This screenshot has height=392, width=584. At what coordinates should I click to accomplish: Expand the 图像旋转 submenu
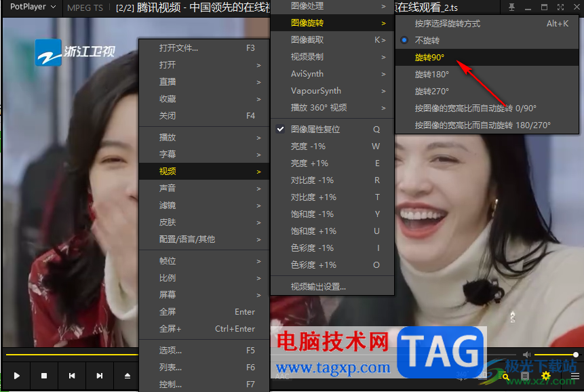tap(332, 23)
